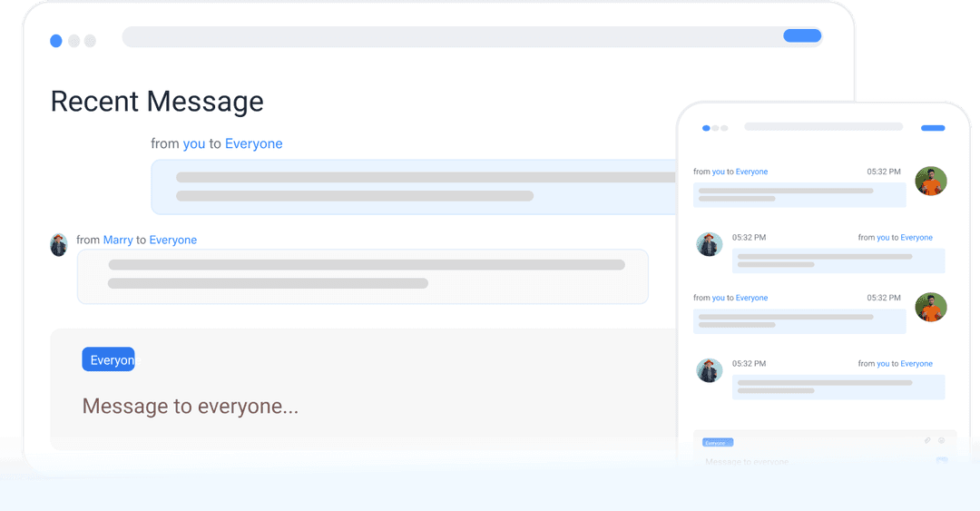Click the first hat-wearing avatar on the phone
Image resolution: width=980 pixels, height=511 pixels.
coord(709,244)
